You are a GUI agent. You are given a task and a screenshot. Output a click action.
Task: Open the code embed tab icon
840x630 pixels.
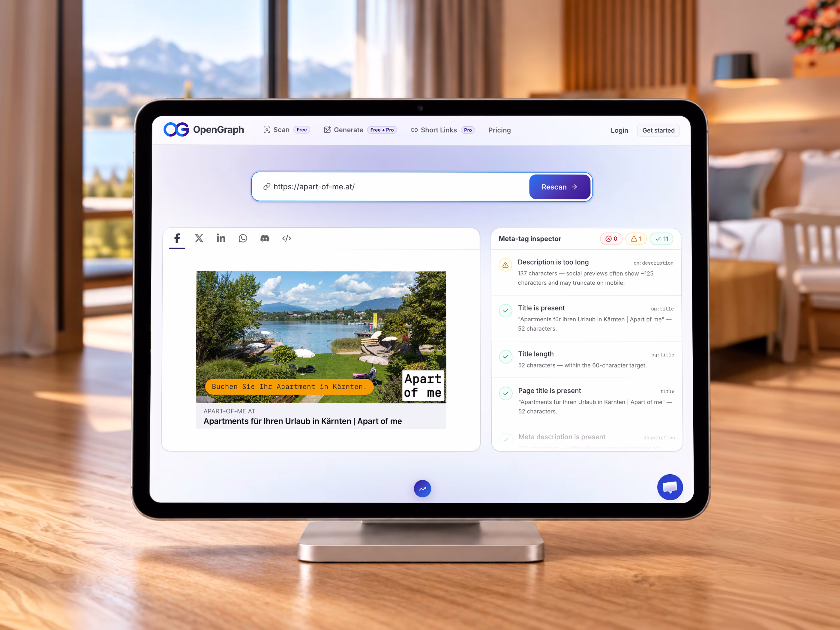(x=287, y=238)
